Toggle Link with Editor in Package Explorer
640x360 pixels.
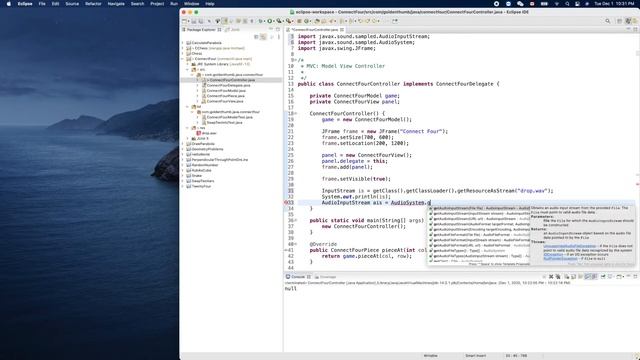point(263,37)
